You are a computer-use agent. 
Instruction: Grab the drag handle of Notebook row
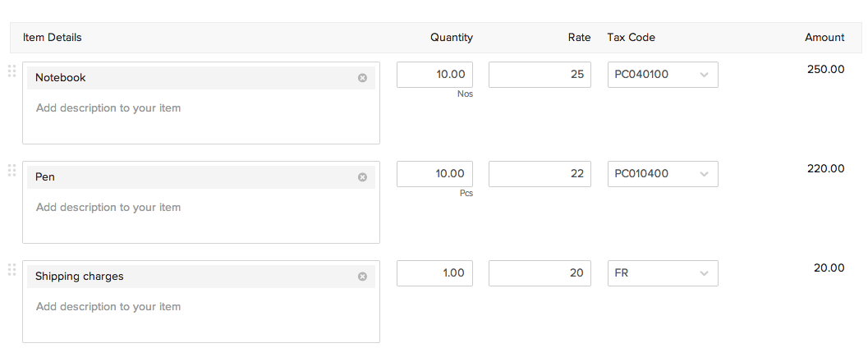coord(11,71)
